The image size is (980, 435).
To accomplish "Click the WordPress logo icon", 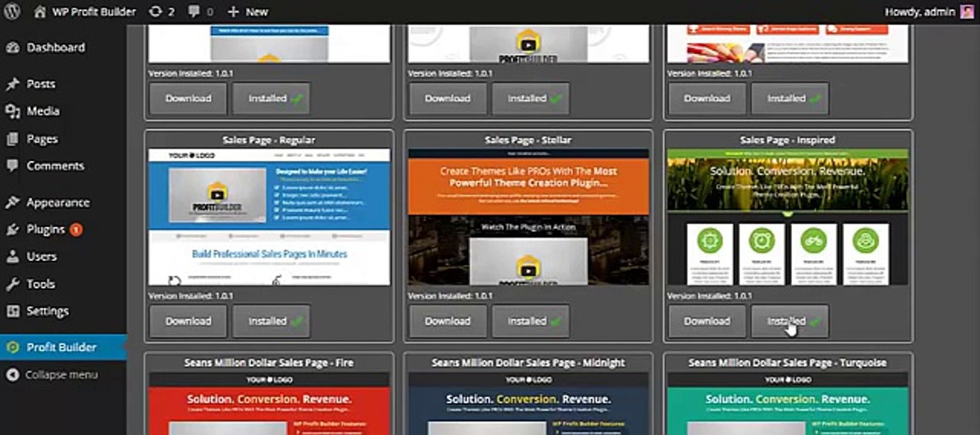I will coord(12,11).
